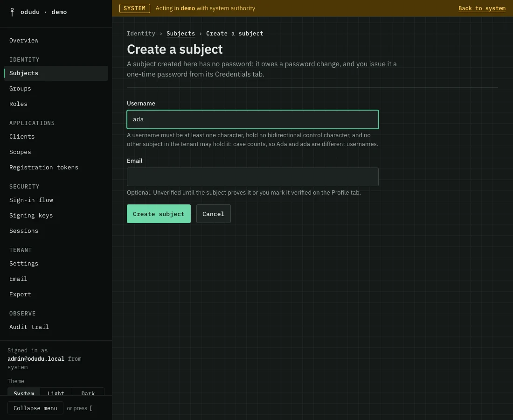Click the Back to system link
The image size is (513, 420).
(x=482, y=8)
